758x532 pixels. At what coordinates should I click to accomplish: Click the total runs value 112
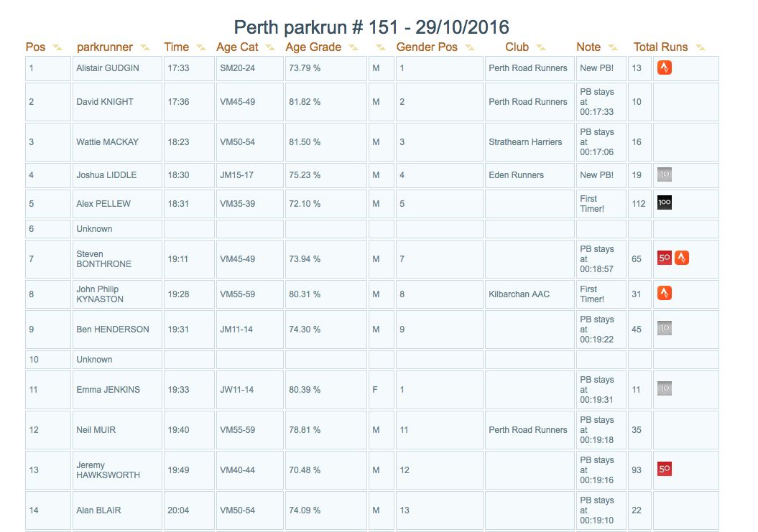[x=639, y=203]
